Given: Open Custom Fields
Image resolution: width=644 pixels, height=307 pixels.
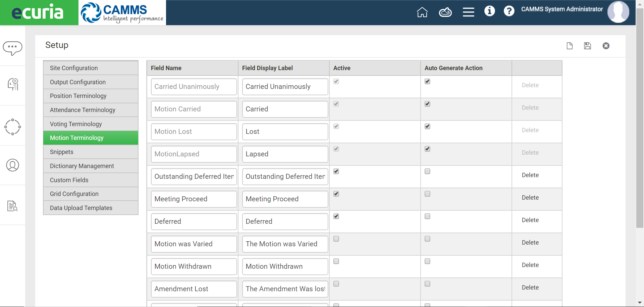Looking at the screenshot, I should point(91,180).
